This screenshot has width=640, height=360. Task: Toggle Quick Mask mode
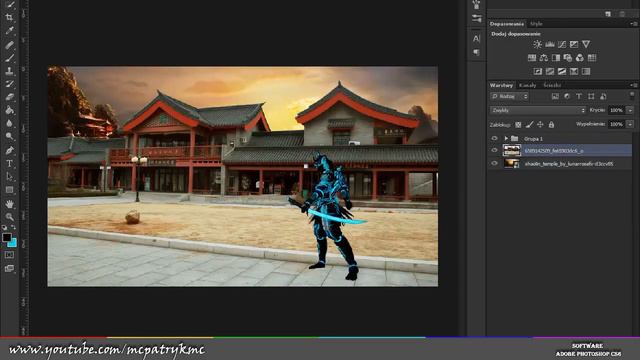(x=9, y=255)
